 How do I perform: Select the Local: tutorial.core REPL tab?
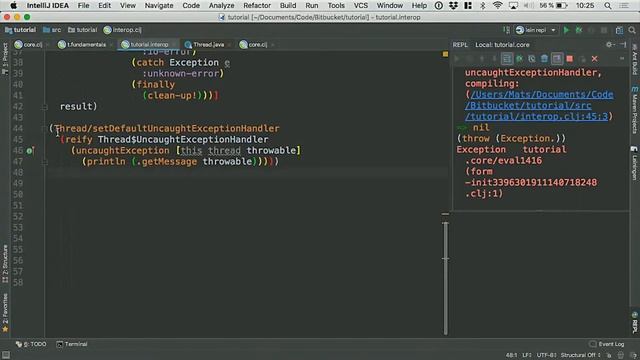[502, 45]
